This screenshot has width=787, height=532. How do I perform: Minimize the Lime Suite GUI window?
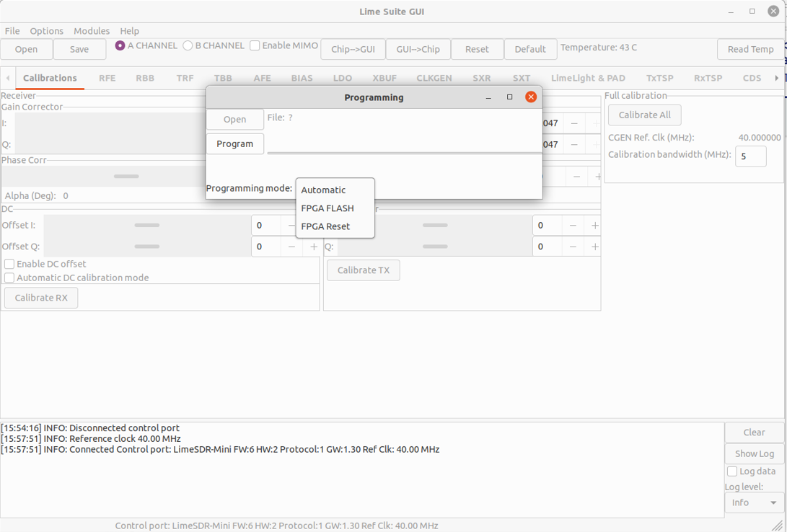(x=731, y=11)
